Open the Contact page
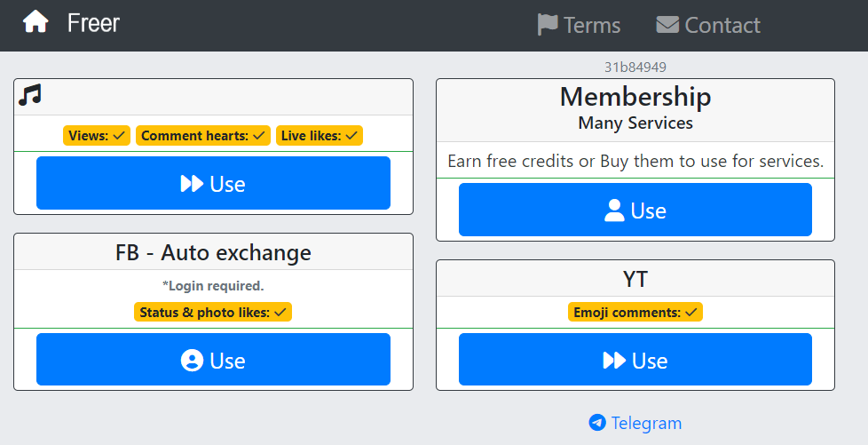Screen dimensions: 868x445 point(708,25)
